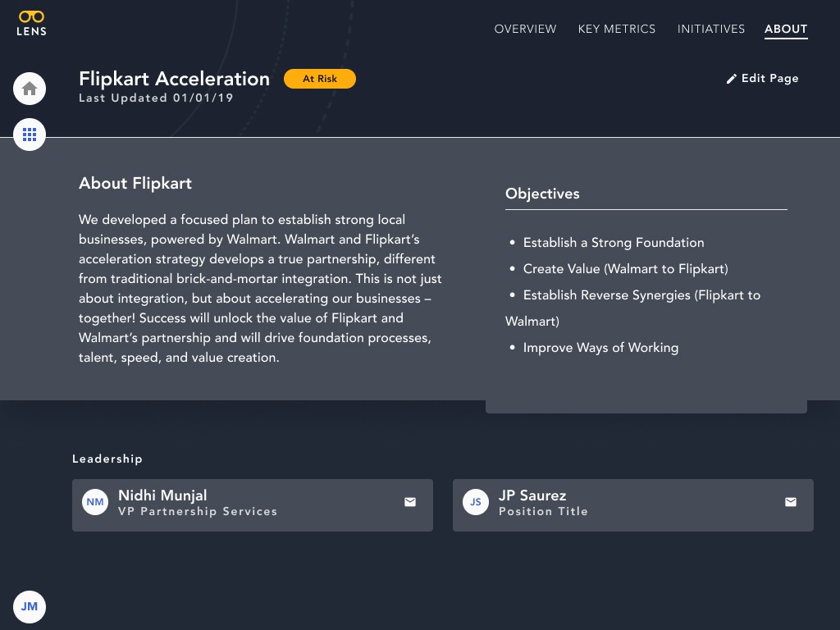This screenshot has width=840, height=630.
Task: Open JM user avatar at bottom left
Action: coord(30,607)
